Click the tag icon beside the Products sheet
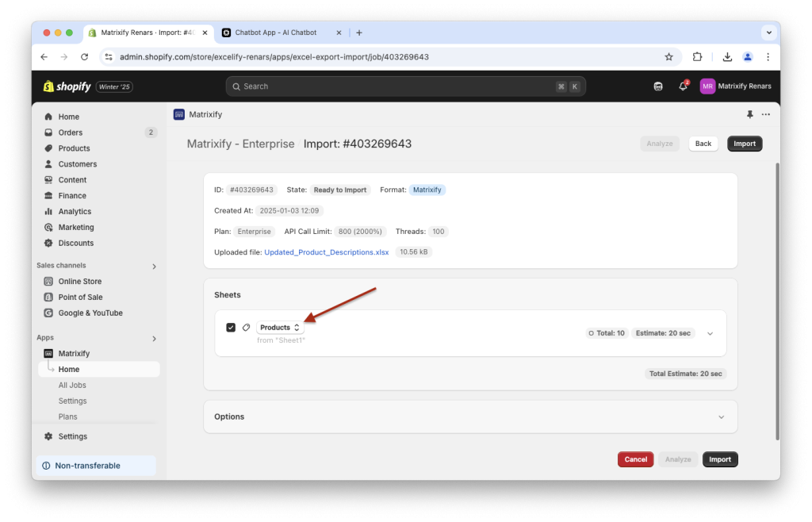Screen dimensions: 812x522 pyautogui.click(x=247, y=326)
